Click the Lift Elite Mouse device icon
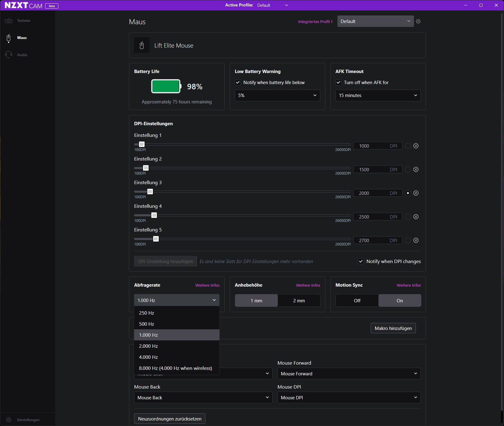504x426 pixels. coord(142,45)
